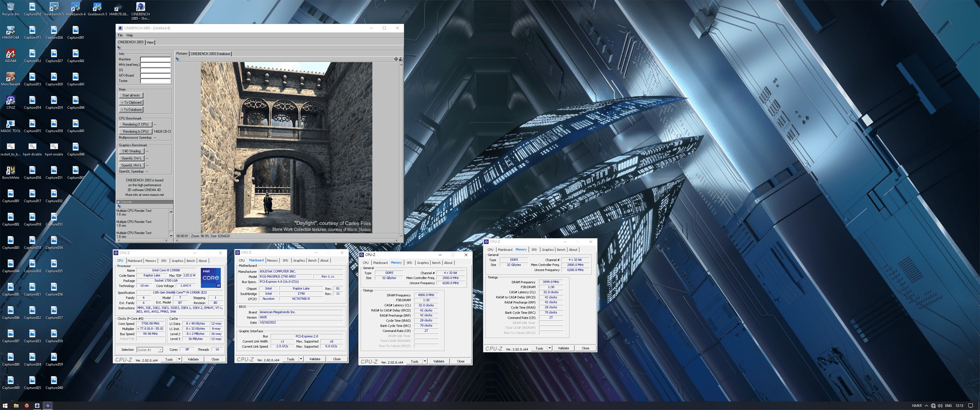Click the ENG language indicator in taskbar
Viewport: 980px width, 410px height.
point(948,406)
